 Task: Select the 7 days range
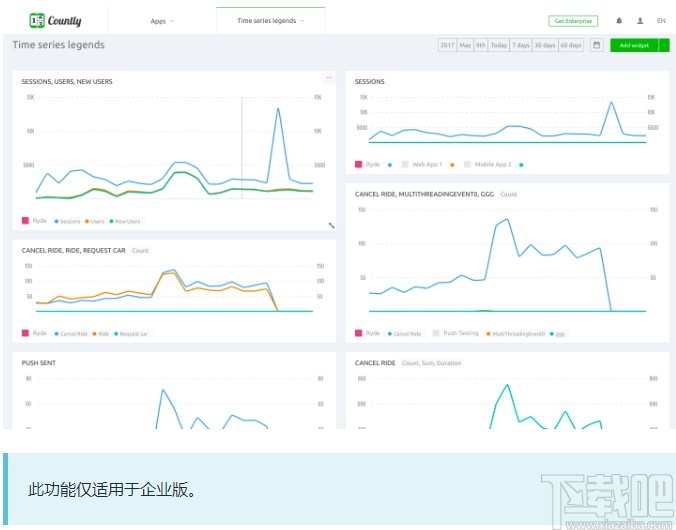click(521, 45)
